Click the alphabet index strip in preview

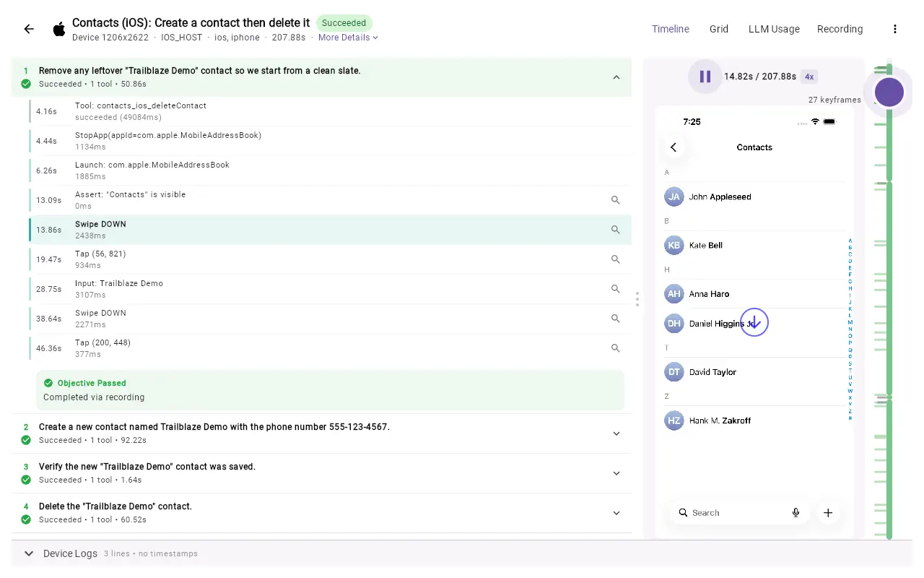[850, 329]
